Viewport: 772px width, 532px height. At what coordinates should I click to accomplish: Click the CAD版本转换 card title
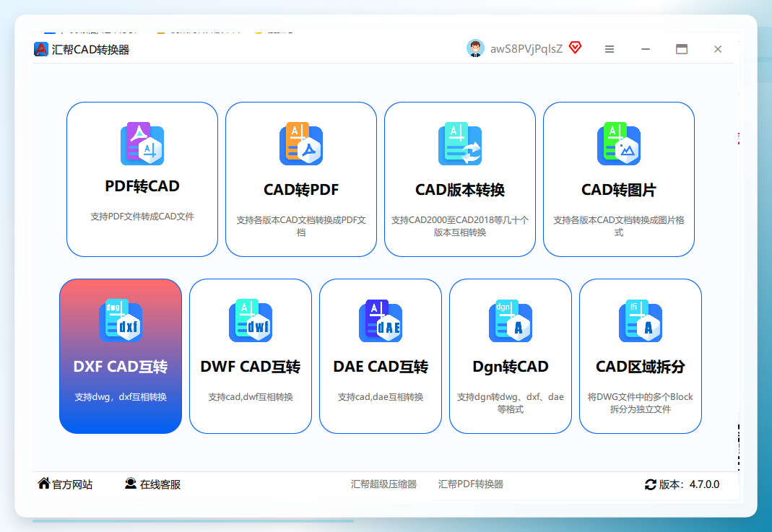[460, 189]
